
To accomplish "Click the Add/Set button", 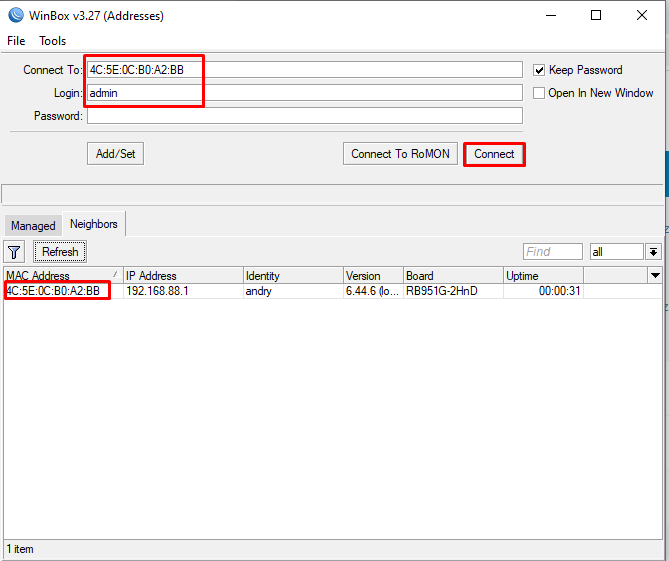I will (115, 154).
